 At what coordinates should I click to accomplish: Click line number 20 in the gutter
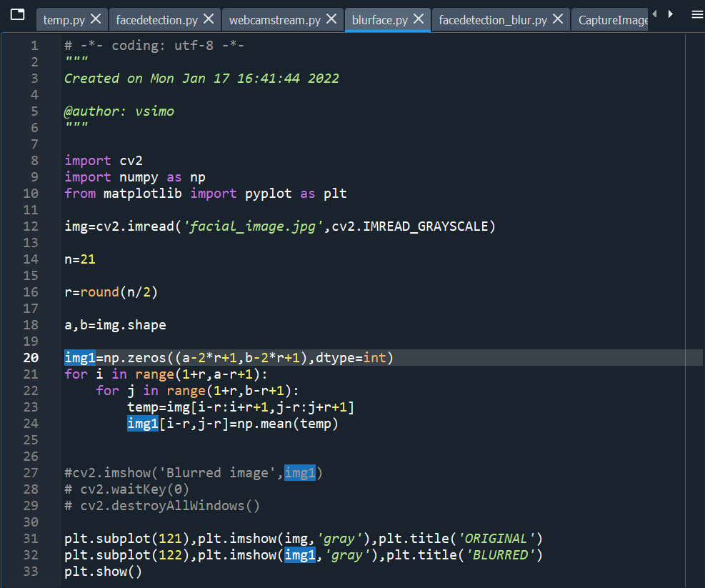click(31, 358)
